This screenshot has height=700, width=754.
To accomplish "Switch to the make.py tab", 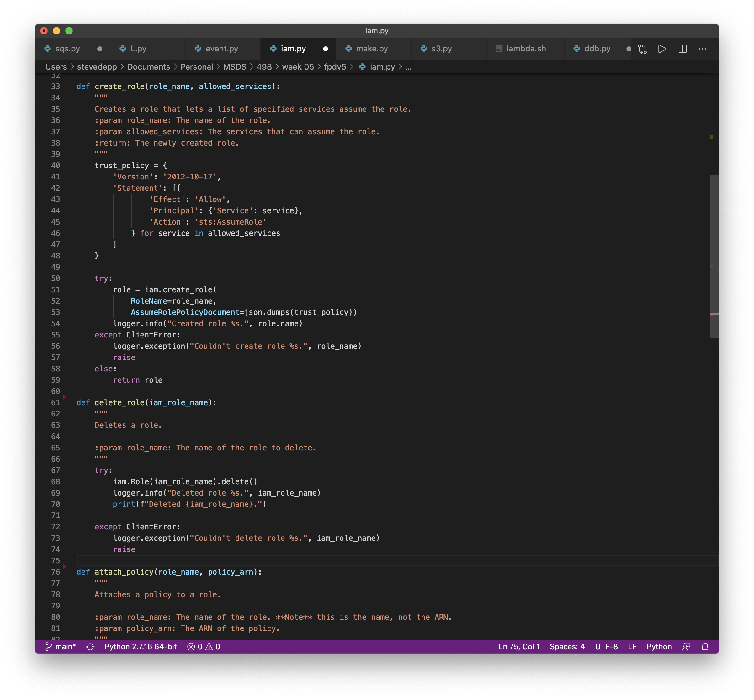I will pyautogui.click(x=373, y=49).
